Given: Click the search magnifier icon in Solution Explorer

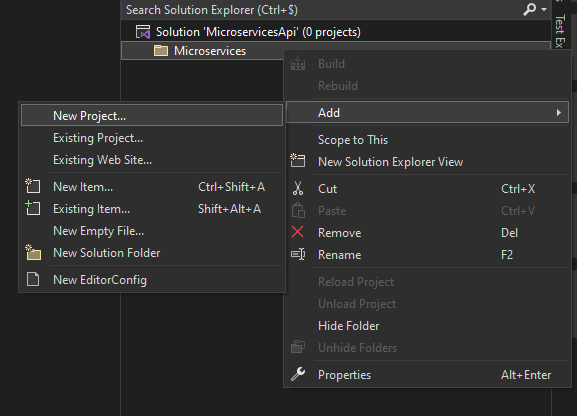Looking at the screenshot, I should (x=529, y=9).
